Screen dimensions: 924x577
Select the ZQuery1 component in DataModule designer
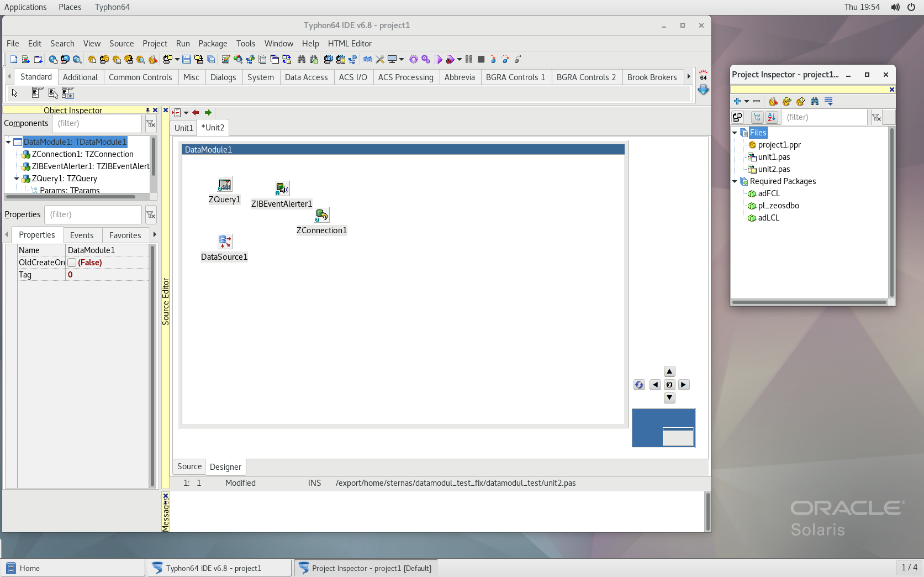click(x=225, y=185)
